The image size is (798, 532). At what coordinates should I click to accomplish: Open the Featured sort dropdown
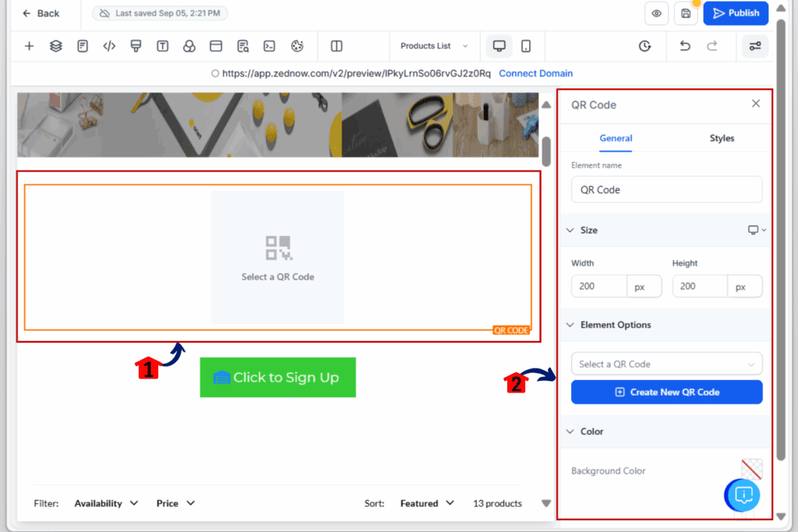pos(427,503)
